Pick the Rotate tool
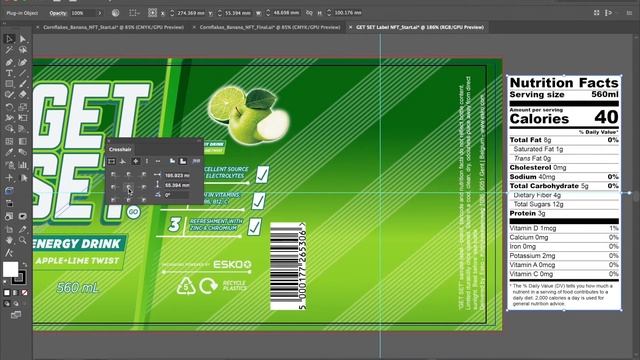The height and width of the screenshot is (360, 640). pos(9,107)
